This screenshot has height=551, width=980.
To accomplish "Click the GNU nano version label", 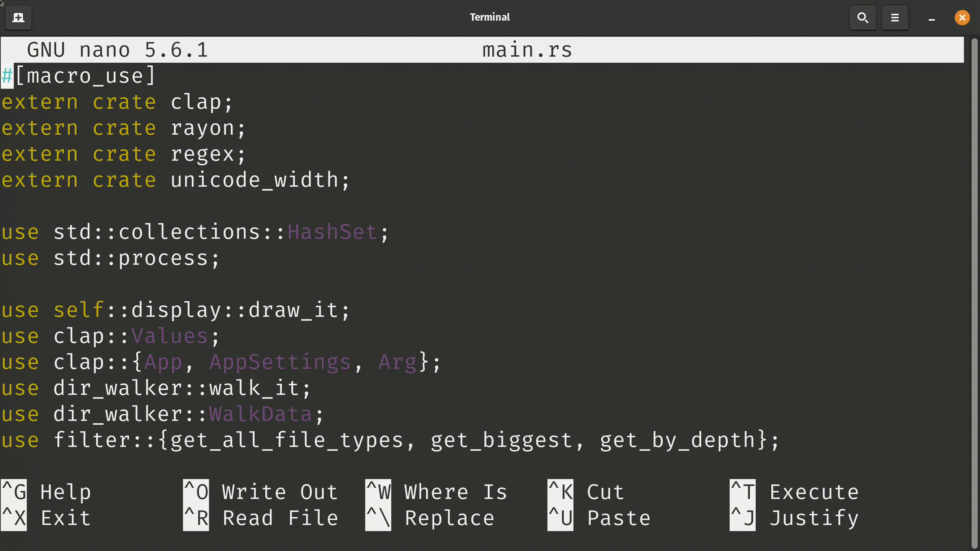I will click(x=118, y=50).
